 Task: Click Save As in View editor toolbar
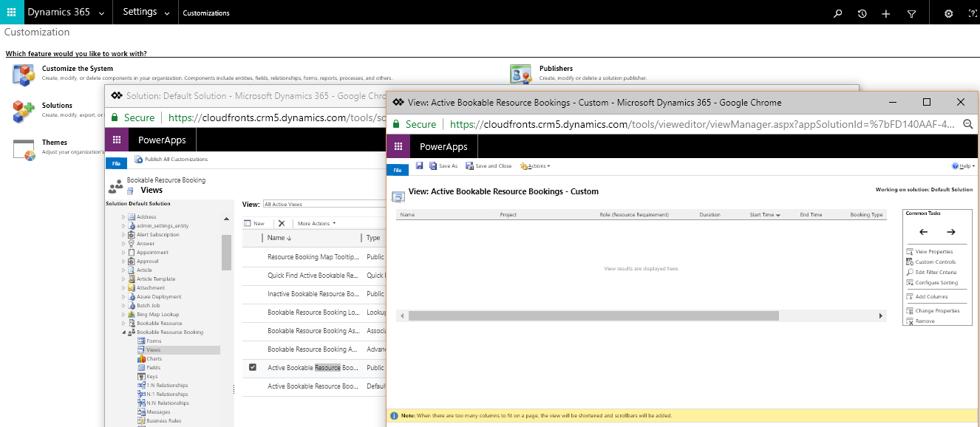(x=443, y=166)
